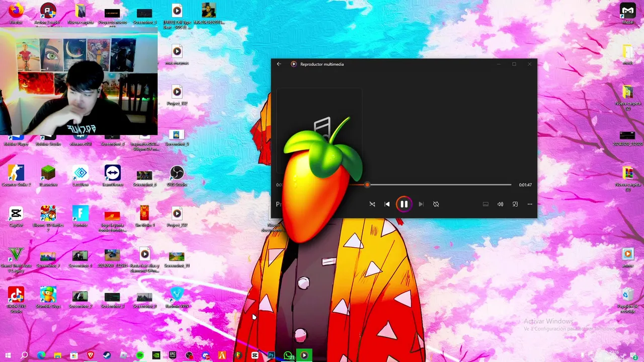Open TeamViewer desktop shortcut
Screen dimensions: 644x362
(113, 176)
